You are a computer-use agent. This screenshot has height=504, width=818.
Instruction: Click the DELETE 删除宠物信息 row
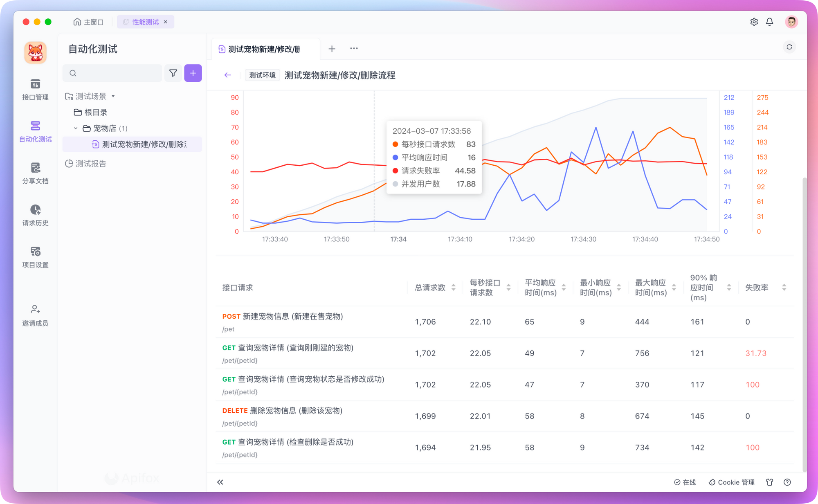[x=505, y=416]
